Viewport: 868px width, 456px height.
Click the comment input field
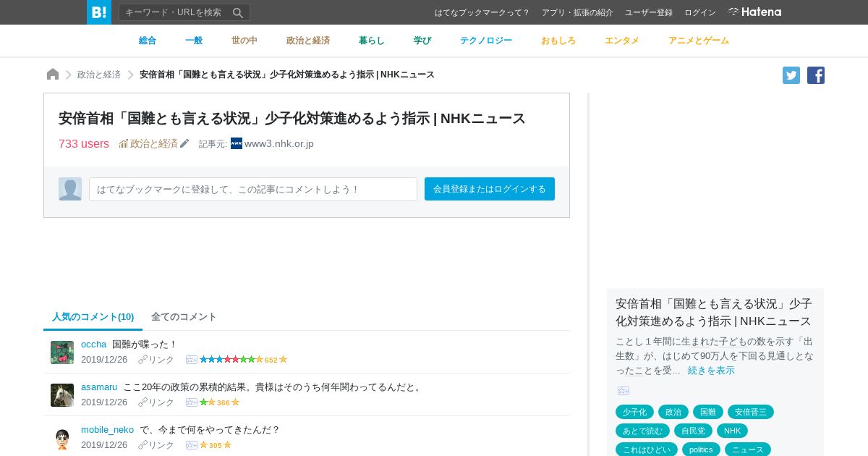point(253,189)
